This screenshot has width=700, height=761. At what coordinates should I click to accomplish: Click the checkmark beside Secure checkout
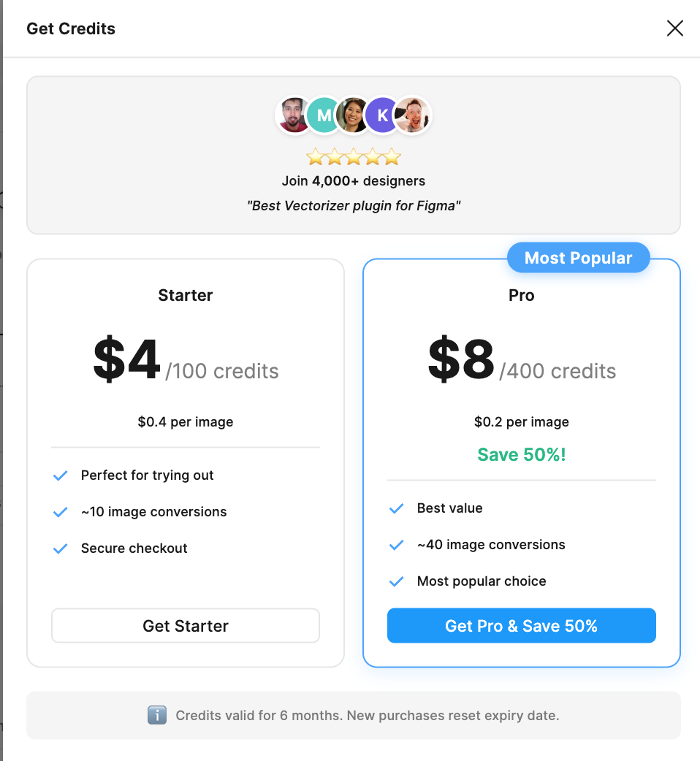coord(60,548)
